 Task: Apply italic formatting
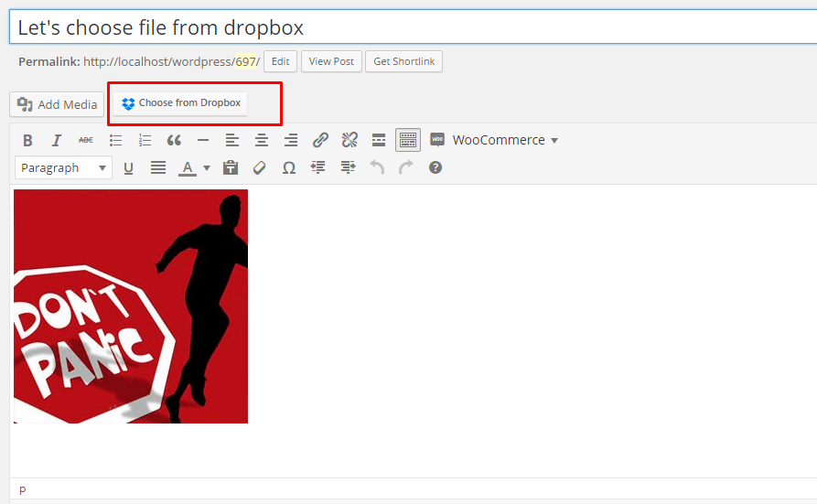click(57, 140)
